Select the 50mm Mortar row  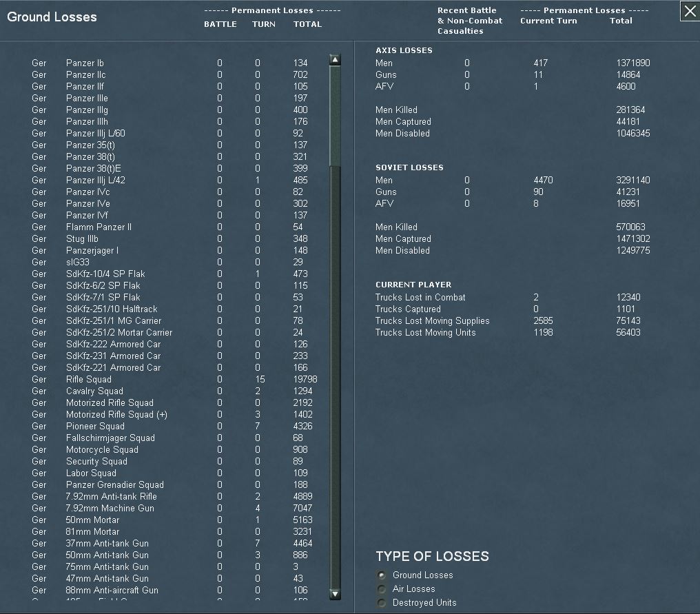(174, 520)
